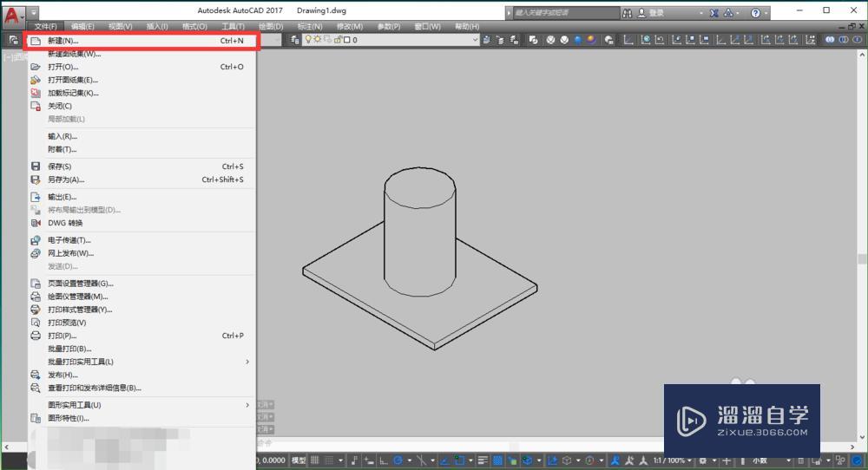Click the vertical scrollbar down arrow

tap(862, 437)
